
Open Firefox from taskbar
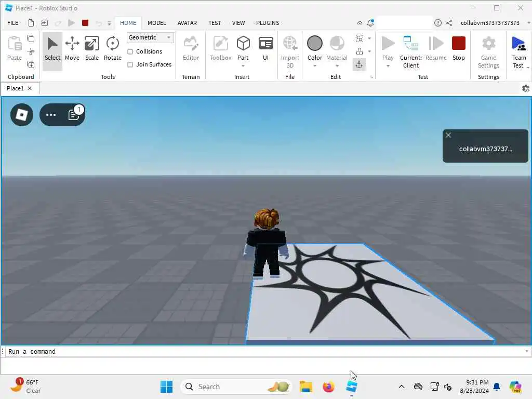click(328, 387)
